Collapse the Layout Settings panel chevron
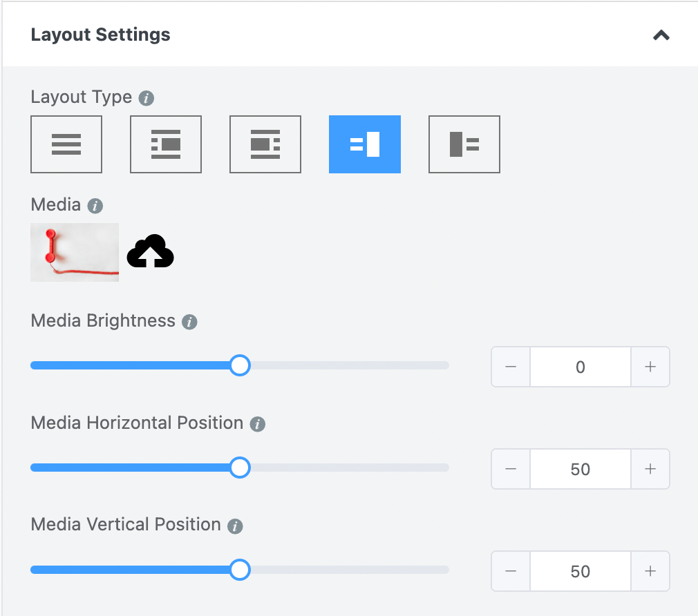 661,35
